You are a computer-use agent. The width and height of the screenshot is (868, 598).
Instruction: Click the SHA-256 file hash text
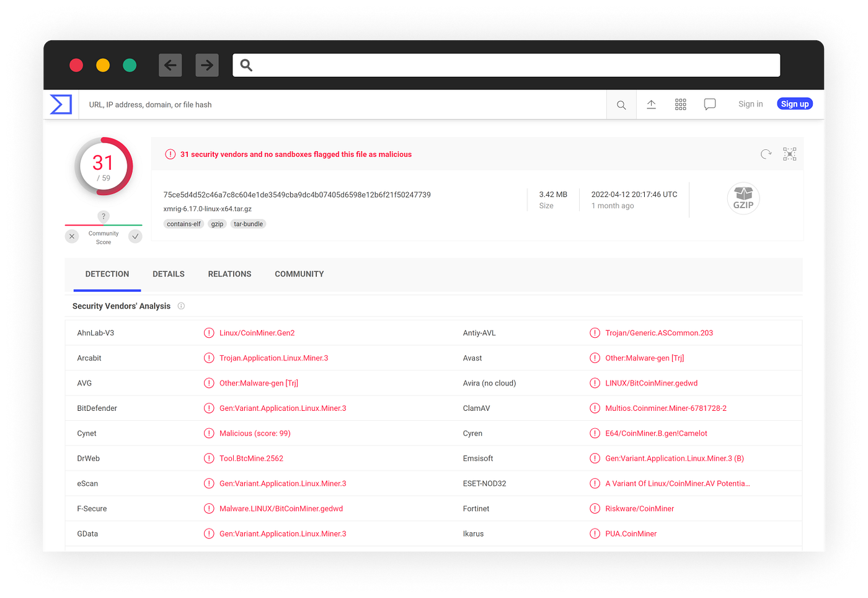(297, 195)
